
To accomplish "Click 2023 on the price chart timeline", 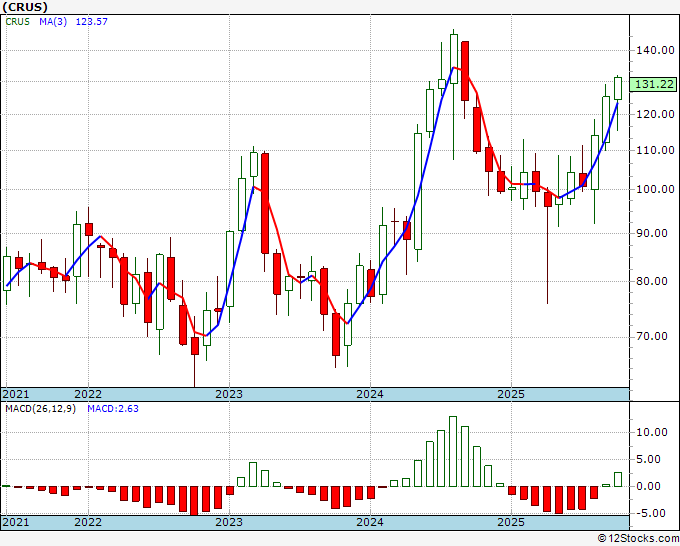I will click(229, 394).
